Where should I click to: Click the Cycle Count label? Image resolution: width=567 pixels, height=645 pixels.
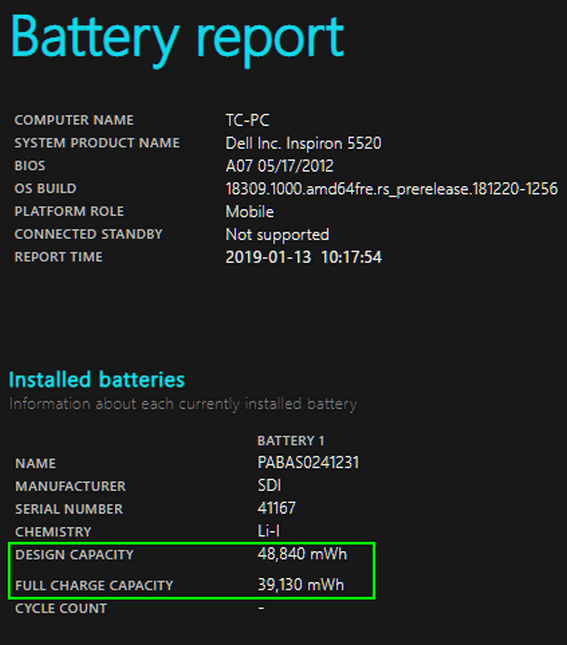pyautogui.click(x=61, y=608)
